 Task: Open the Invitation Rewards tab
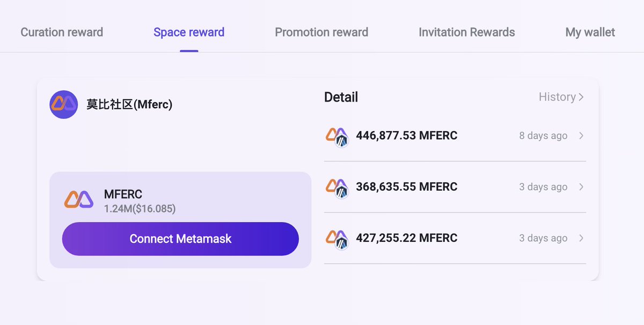tap(467, 32)
